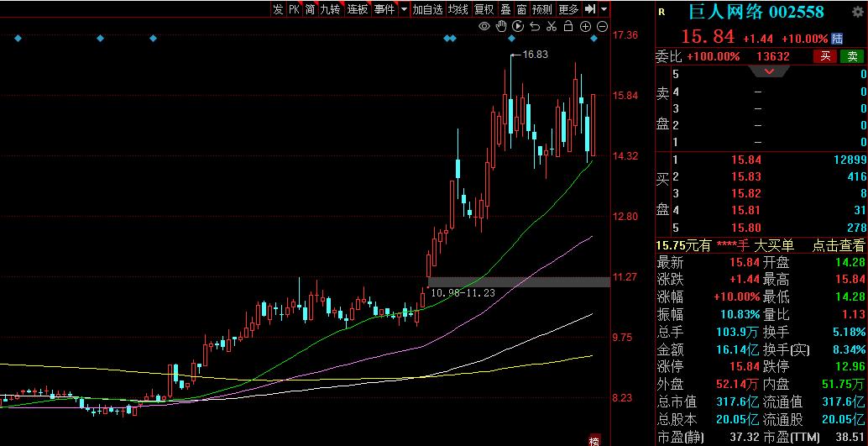868x446 pixels.
Task: Open quote panel settings gear
Action: (x=857, y=11)
